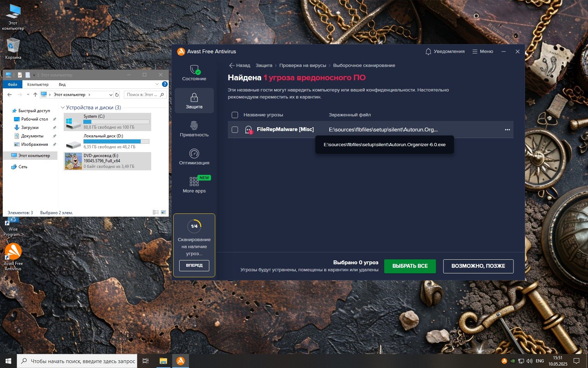This screenshot has height=368, width=588.
Task: Click the Защита breadcrumb link
Action: click(264, 66)
